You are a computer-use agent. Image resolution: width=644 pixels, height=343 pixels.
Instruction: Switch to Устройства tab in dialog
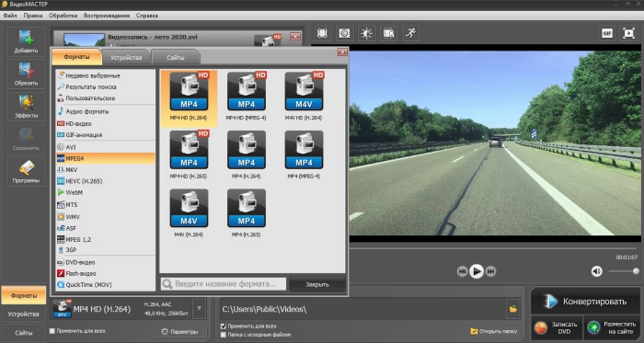point(126,57)
